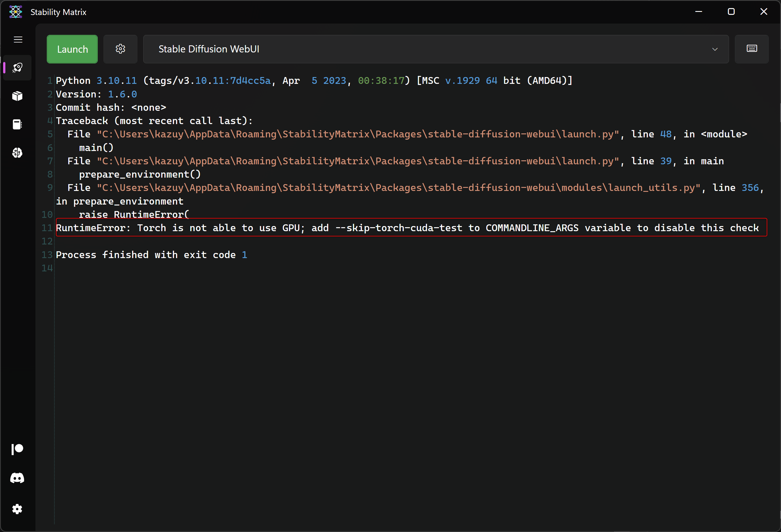Screen dimensions: 781x532
Task: Click the 'Process finished with exit code' line
Action: pyautogui.click(x=151, y=255)
